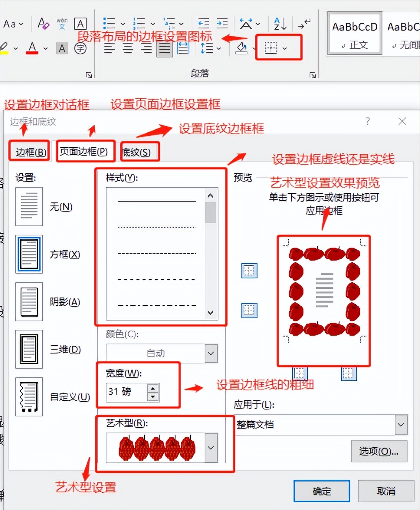Click the 选项(O)... button
This screenshot has height=510, width=420.
coord(379,451)
